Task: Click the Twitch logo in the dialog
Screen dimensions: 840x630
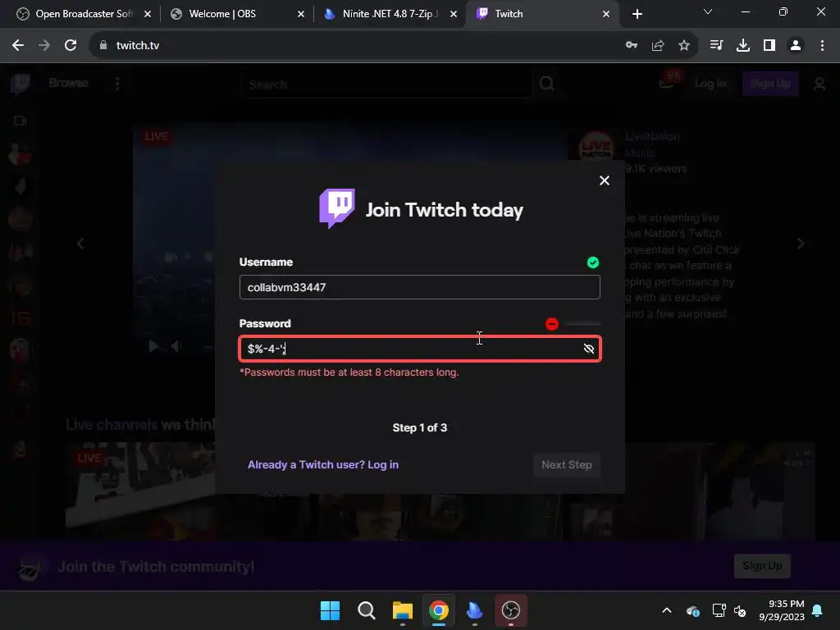Action: [x=337, y=208]
